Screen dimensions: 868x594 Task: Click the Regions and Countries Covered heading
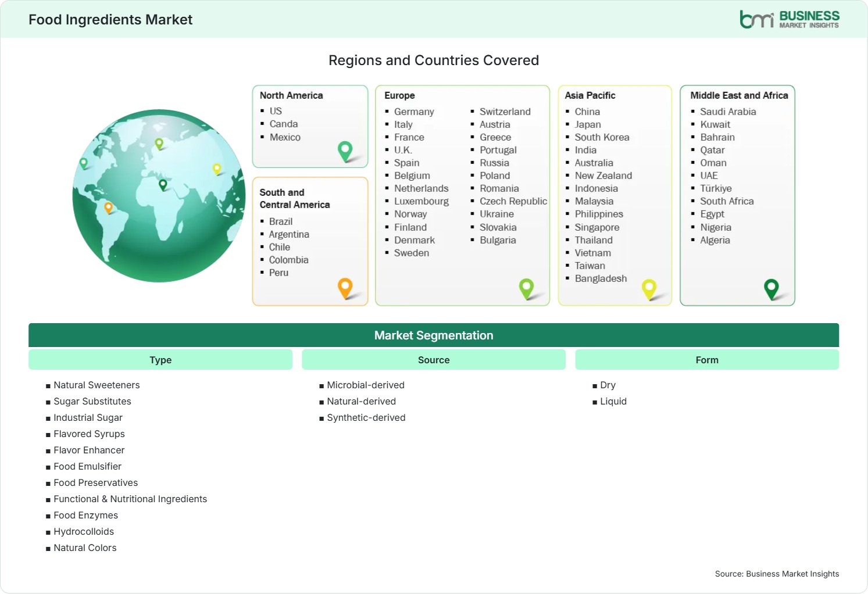point(434,60)
